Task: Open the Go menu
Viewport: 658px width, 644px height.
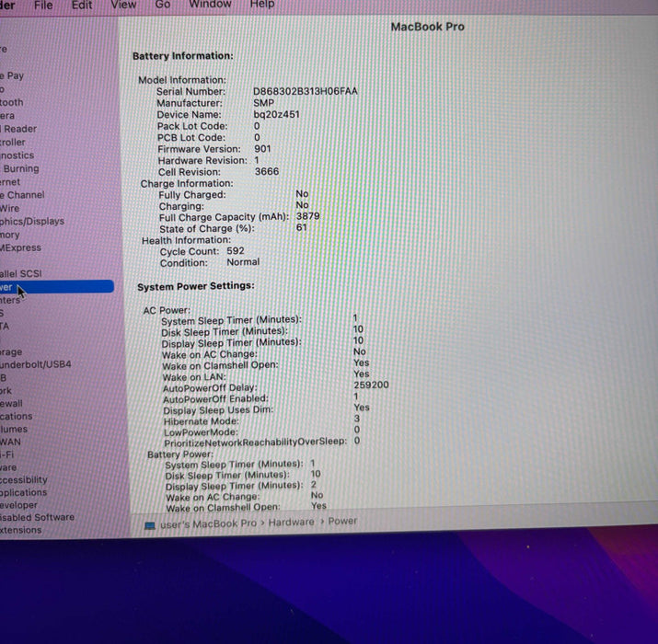Action: pos(162,5)
